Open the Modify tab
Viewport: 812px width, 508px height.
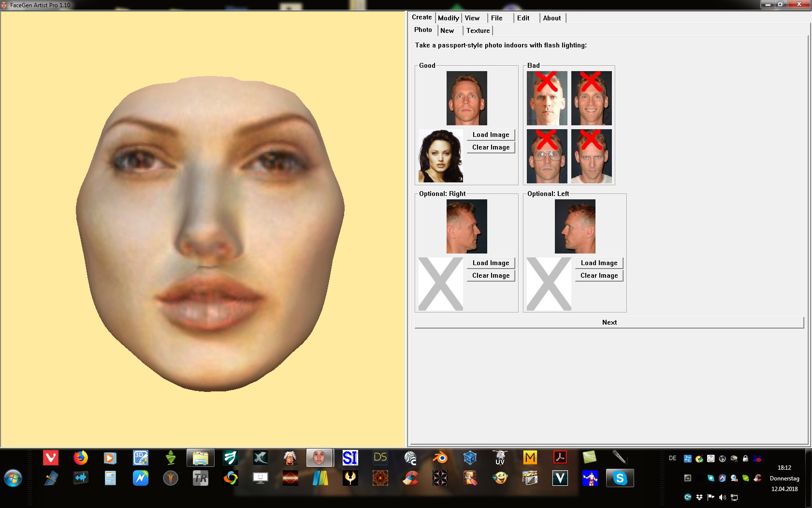(x=448, y=18)
